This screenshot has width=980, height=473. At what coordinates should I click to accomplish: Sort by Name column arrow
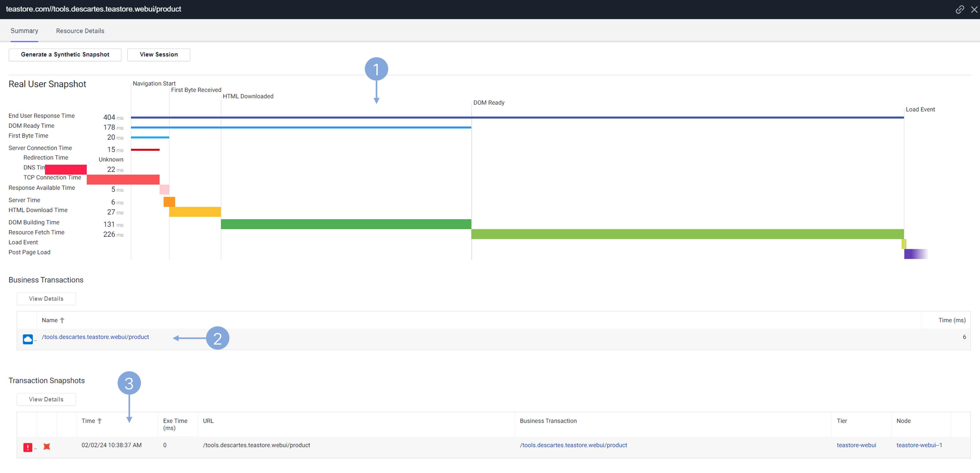click(62, 320)
